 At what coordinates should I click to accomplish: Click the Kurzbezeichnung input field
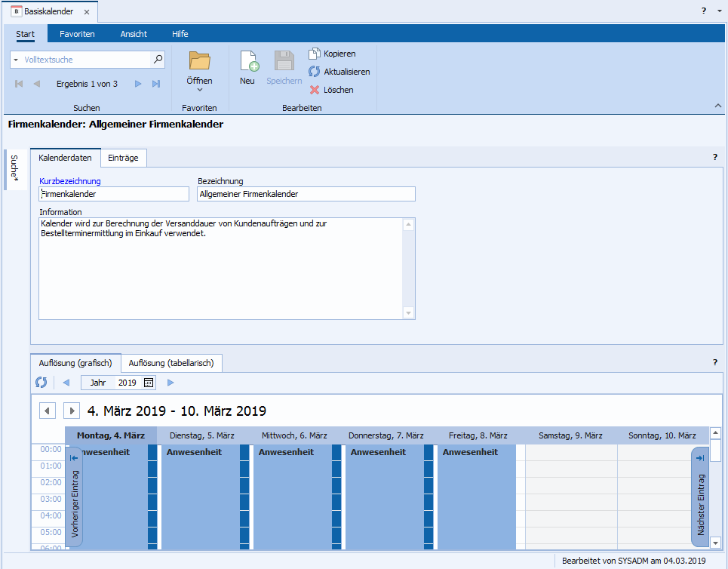(114, 194)
